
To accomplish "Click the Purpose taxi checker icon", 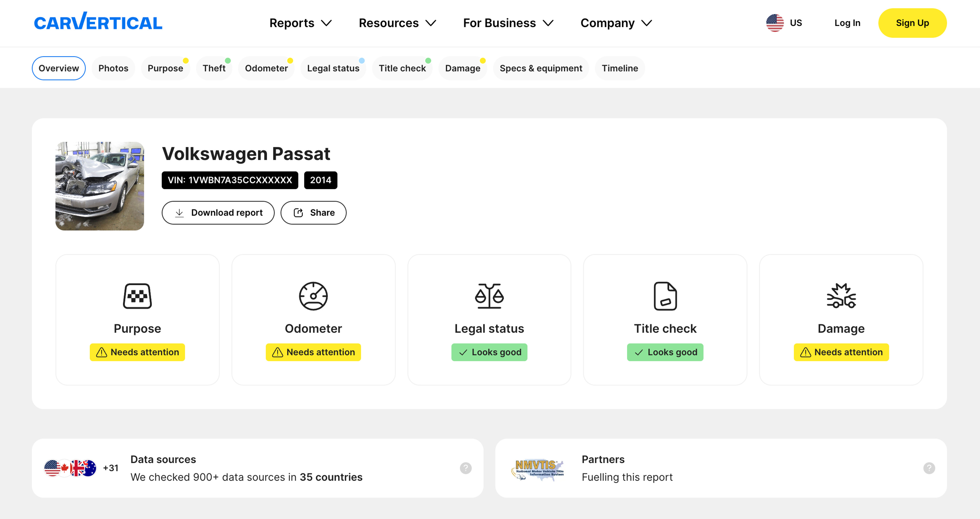I will [137, 296].
